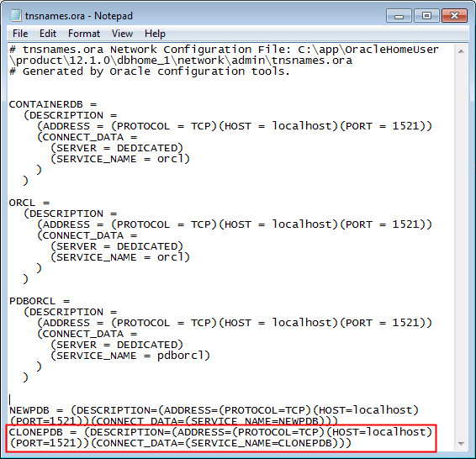Click (DESCRIPTION = under CONTAINERDB
Screen dimensions: 476x459
70,115
